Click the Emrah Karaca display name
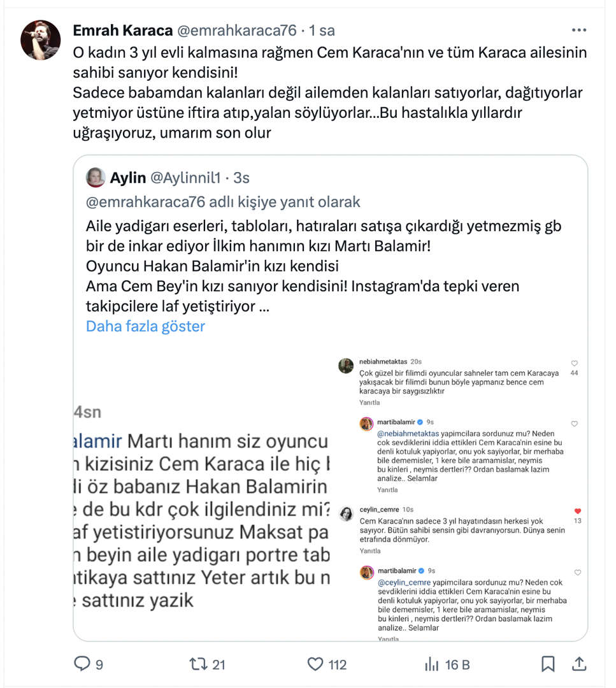 (x=123, y=30)
